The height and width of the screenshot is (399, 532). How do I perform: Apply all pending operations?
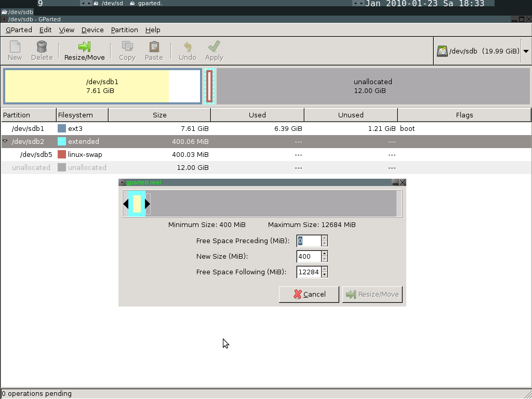(214, 50)
